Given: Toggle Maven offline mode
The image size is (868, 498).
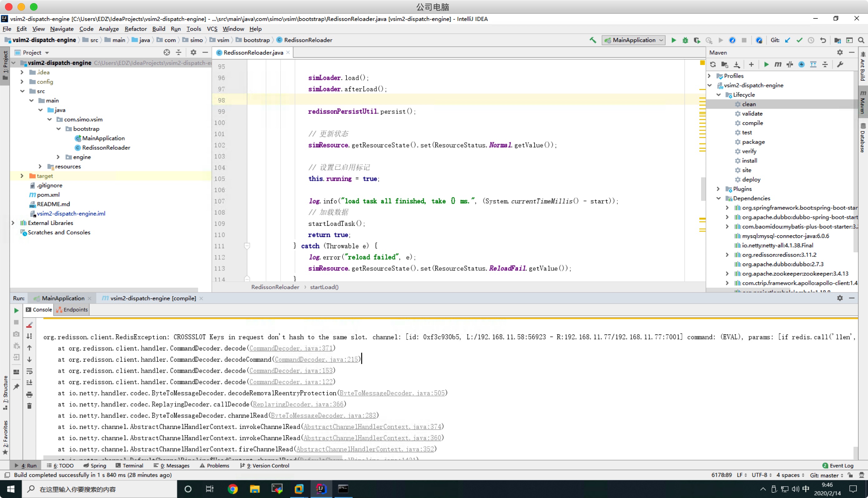Looking at the screenshot, I should 790,64.
